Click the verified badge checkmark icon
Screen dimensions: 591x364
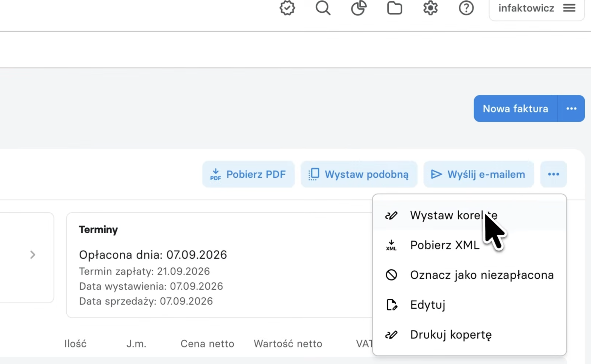(x=287, y=8)
